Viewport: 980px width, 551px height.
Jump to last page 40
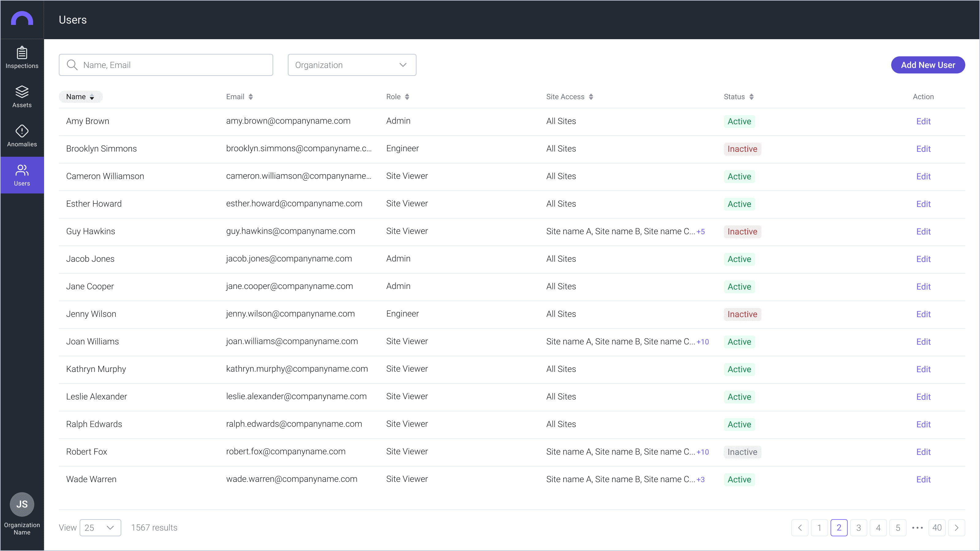(x=937, y=528)
